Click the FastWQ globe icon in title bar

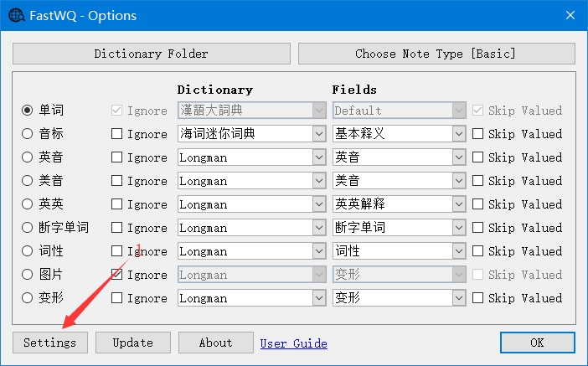(x=16, y=15)
